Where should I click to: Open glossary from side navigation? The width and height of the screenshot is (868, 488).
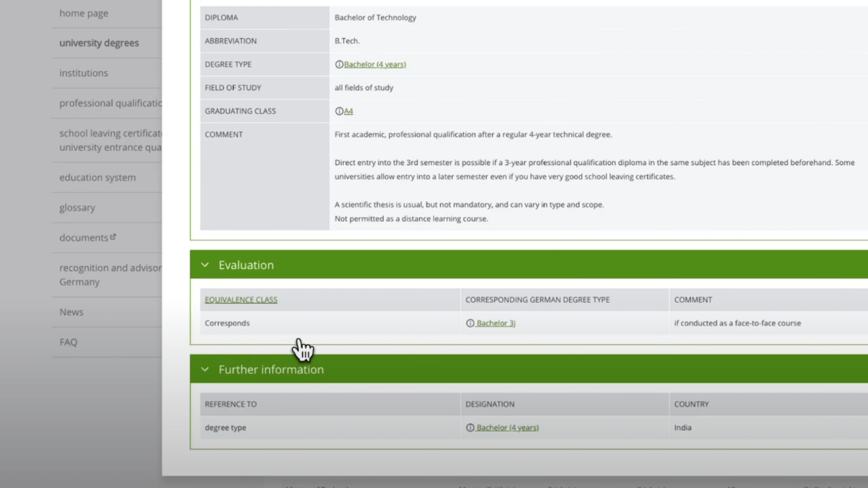pyautogui.click(x=77, y=208)
